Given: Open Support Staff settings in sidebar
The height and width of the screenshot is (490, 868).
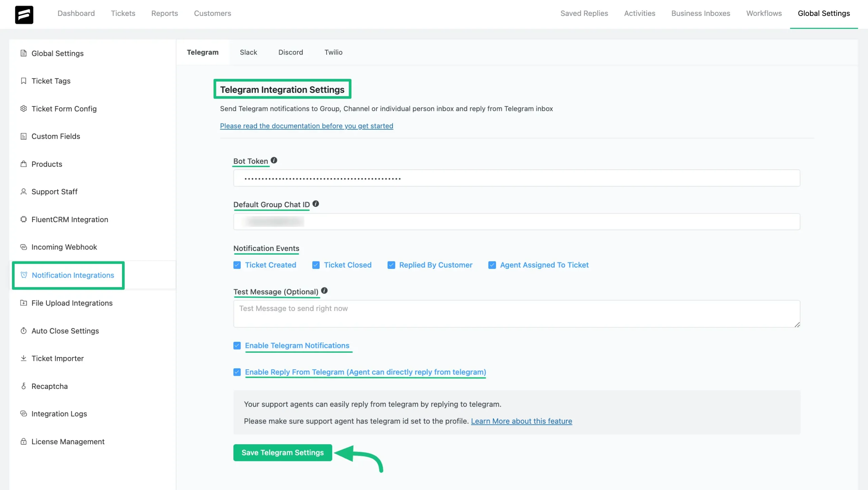Looking at the screenshot, I should tap(55, 192).
